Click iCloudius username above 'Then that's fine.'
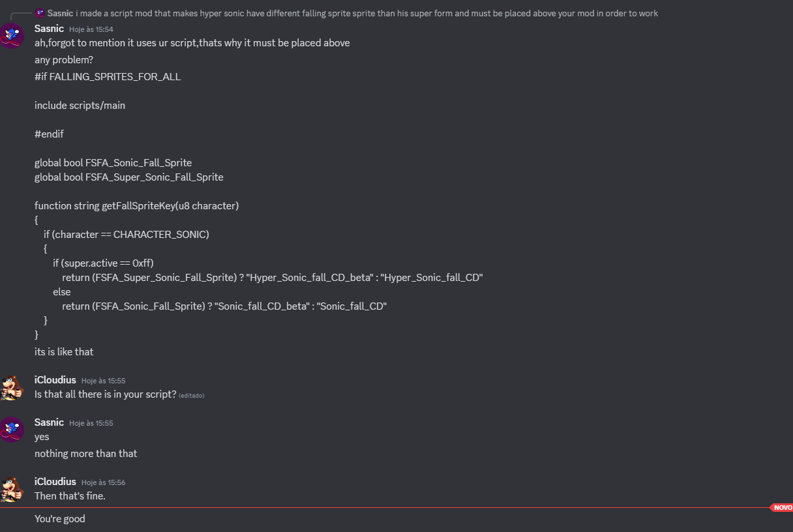The image size is (793, 532). [55, 482]
